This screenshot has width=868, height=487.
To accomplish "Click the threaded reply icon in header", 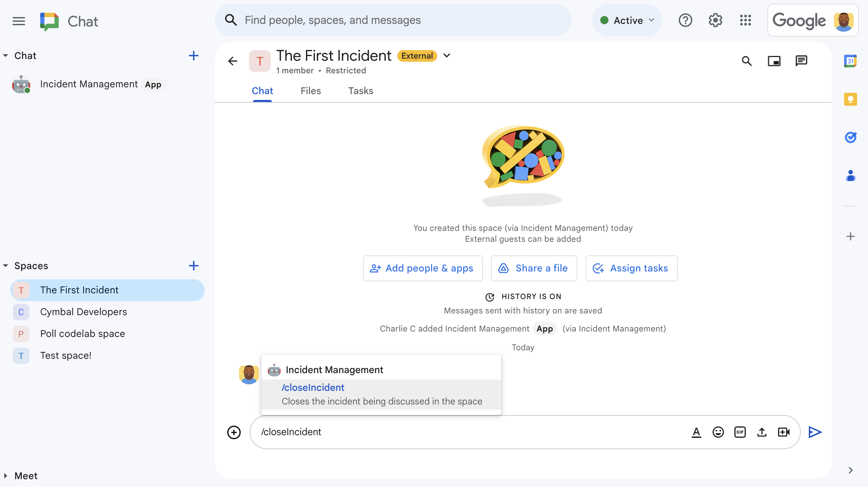I will pyautogui.click(x=803, y=60).
